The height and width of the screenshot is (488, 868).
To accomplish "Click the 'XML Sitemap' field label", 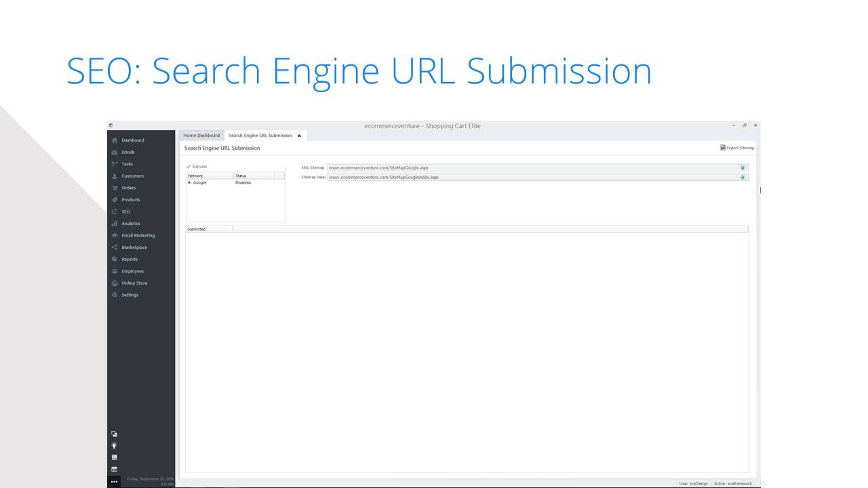I will 313,167.
